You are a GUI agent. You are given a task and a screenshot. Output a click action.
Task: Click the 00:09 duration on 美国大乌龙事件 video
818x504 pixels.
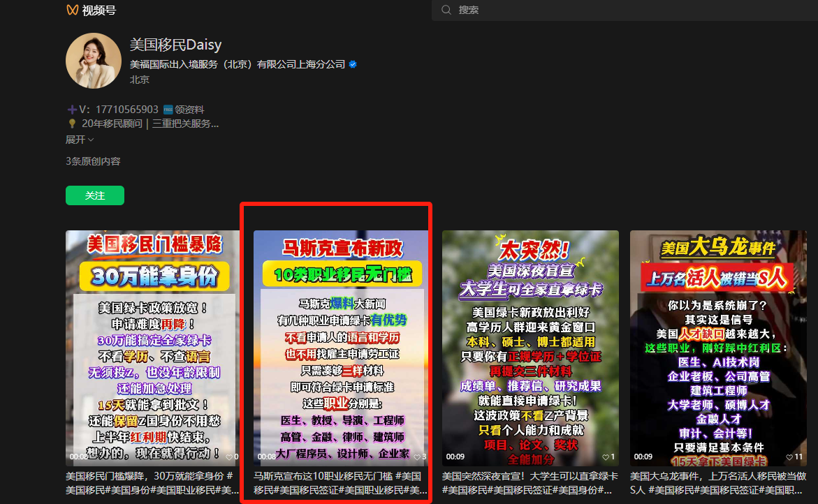[643, 457]
